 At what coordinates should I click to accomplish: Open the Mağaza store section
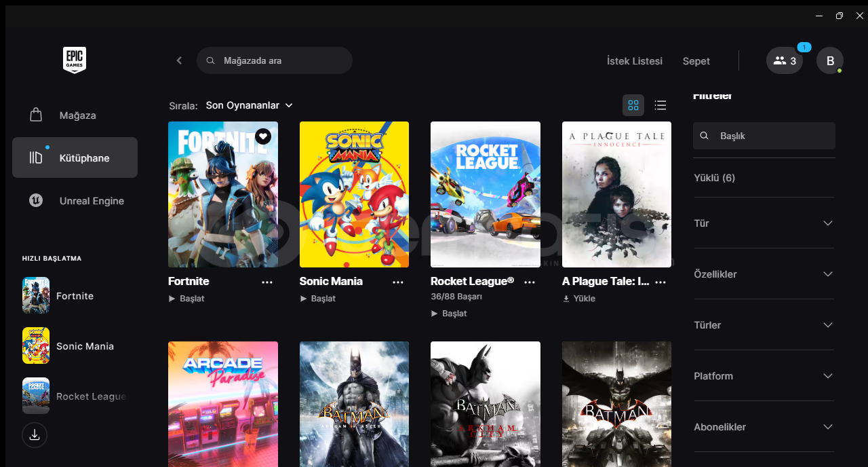pyautogui.click(x=75, y=115)
